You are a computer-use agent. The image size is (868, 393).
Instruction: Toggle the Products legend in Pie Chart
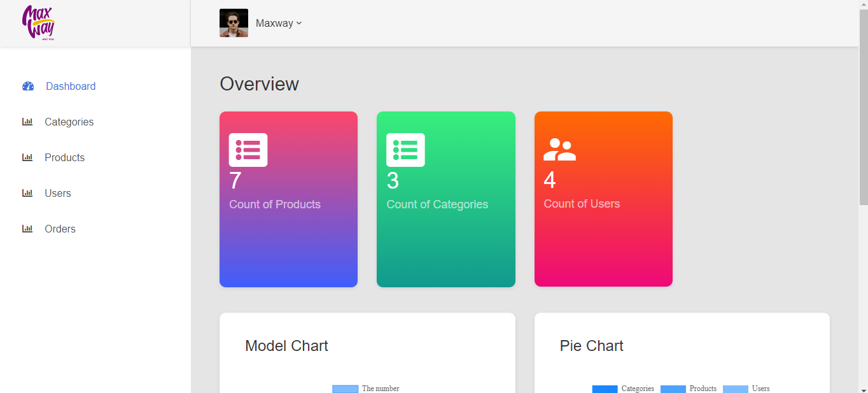[x=689, y=389]
